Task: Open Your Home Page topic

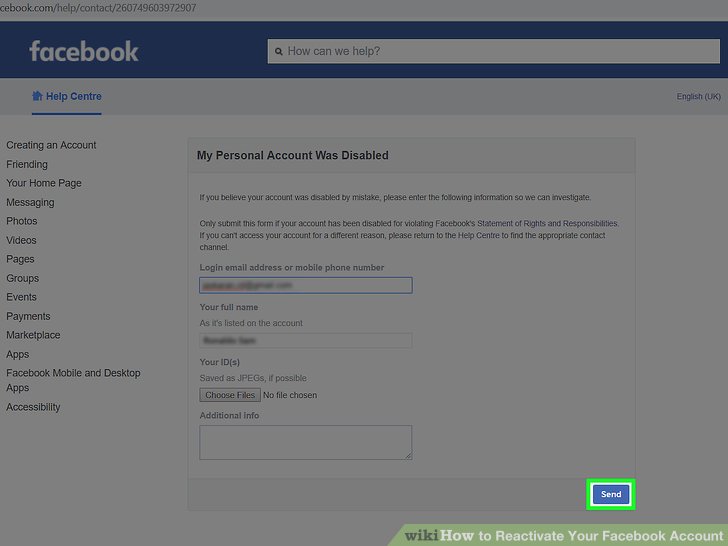Action: coord(44,183)
